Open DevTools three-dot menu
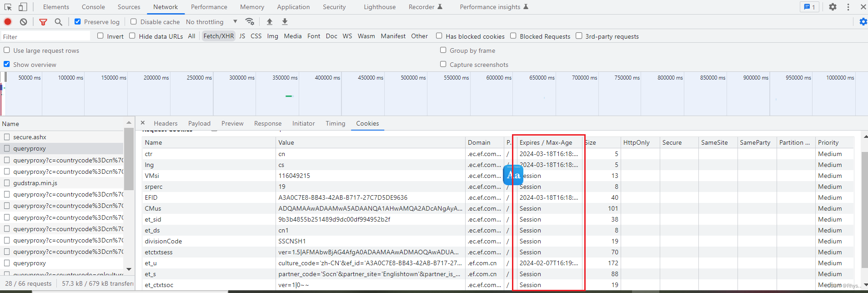Screen dimensions: 868x293 pos(848,7)
